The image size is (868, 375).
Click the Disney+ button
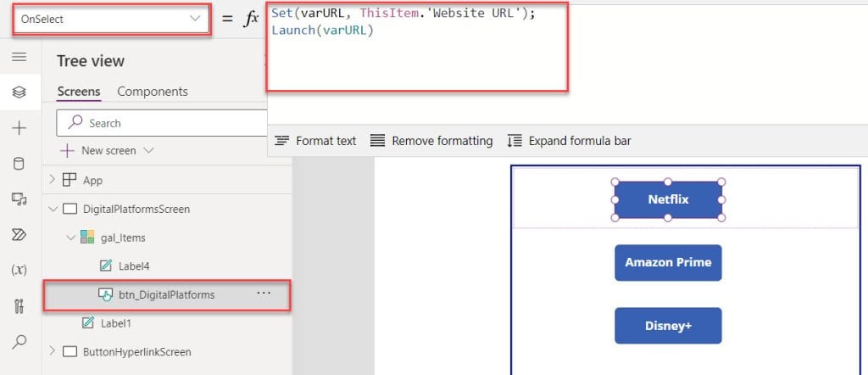(668, 326)
